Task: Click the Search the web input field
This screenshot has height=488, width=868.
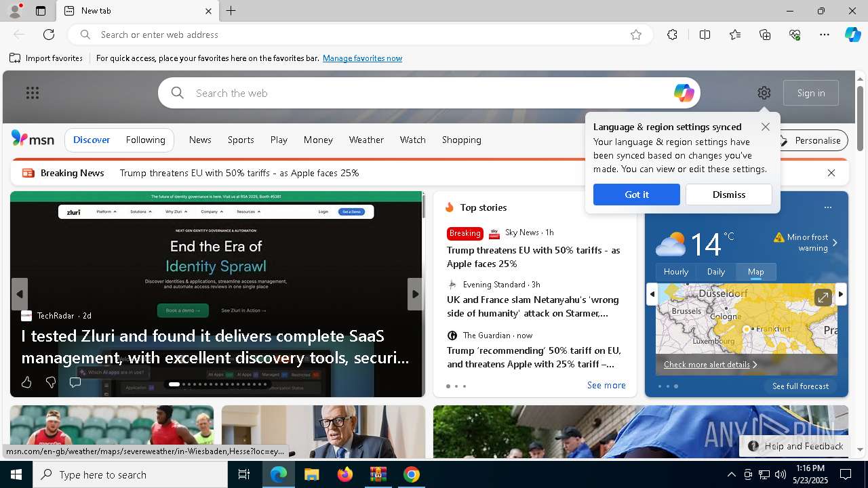Action: point(429,93)
